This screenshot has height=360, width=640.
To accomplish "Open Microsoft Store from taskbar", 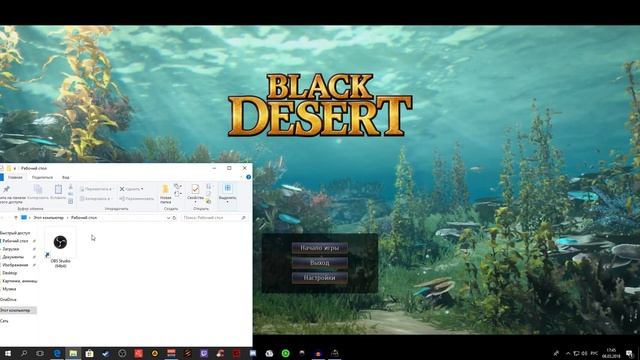I will tap(89, 353).
